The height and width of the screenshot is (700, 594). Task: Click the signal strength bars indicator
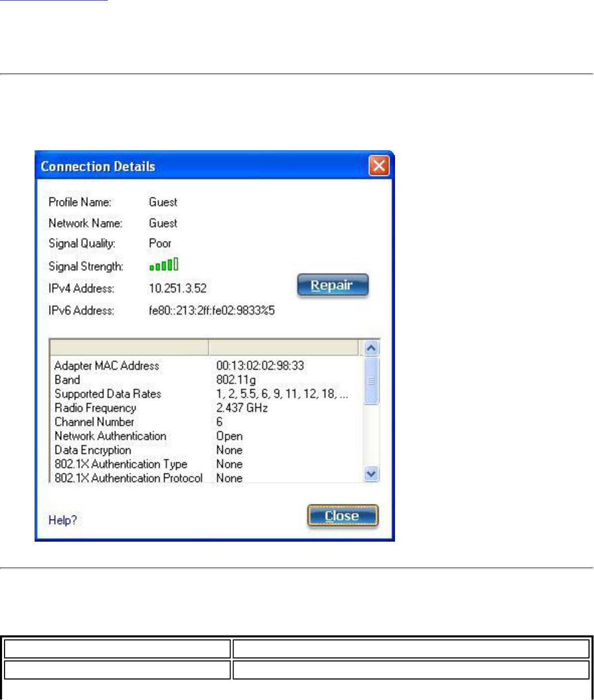point(164,265)
